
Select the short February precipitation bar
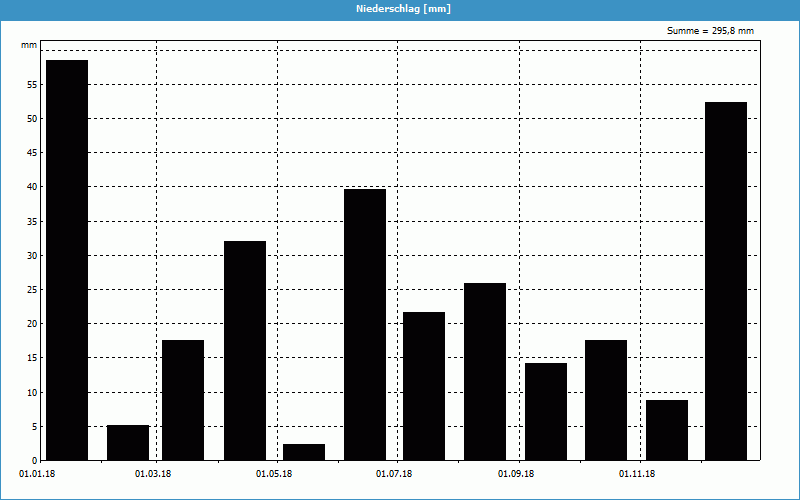tap(128, 443)
